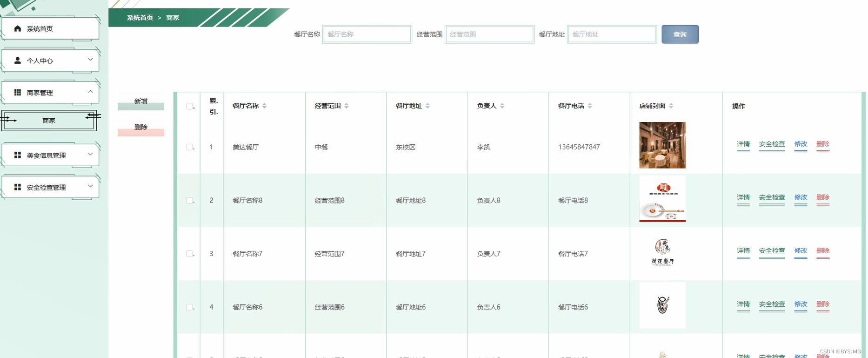Sort by 餐厅电话 column arrows
868x358 pixels.
(590, 106)
